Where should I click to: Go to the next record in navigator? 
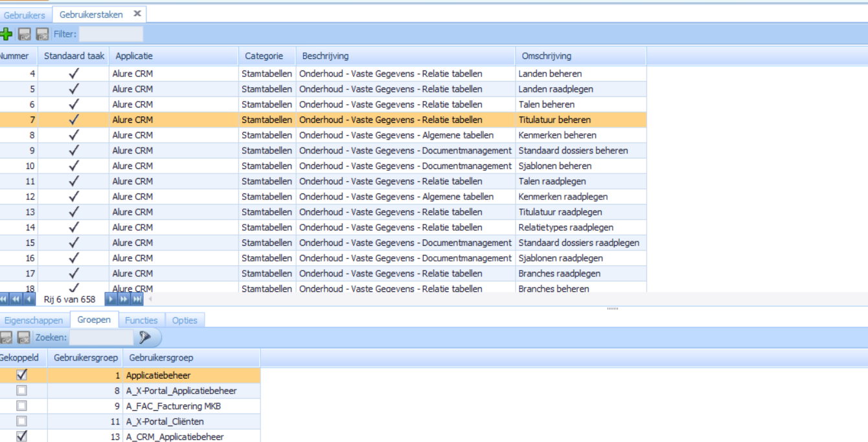pyautogui.click(x=111, y=299)
